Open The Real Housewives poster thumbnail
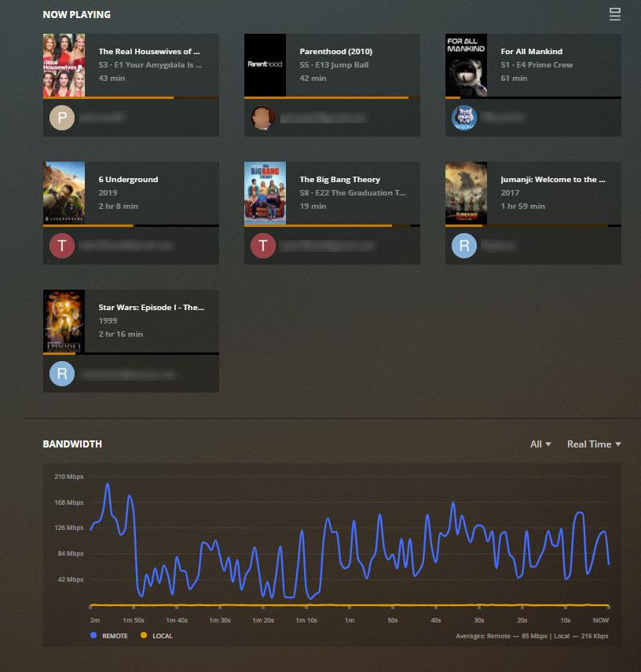The image size is (641, 672). coord(64,65)
